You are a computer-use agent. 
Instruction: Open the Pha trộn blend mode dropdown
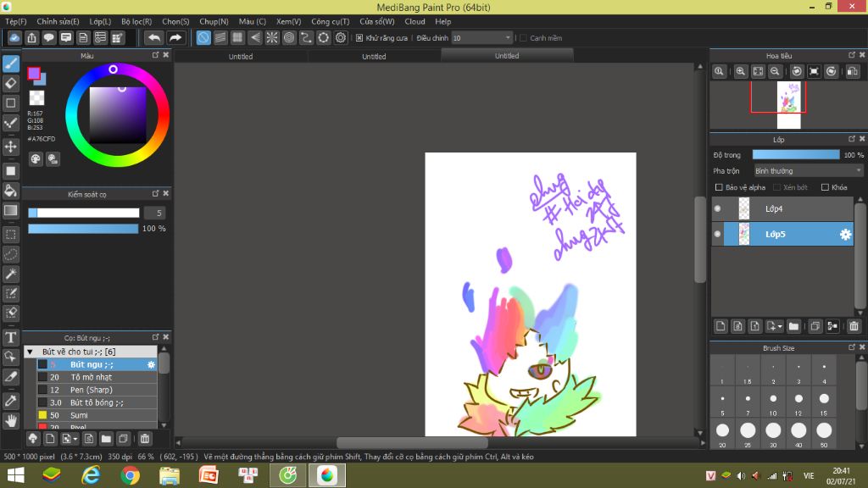coord(809,171)
